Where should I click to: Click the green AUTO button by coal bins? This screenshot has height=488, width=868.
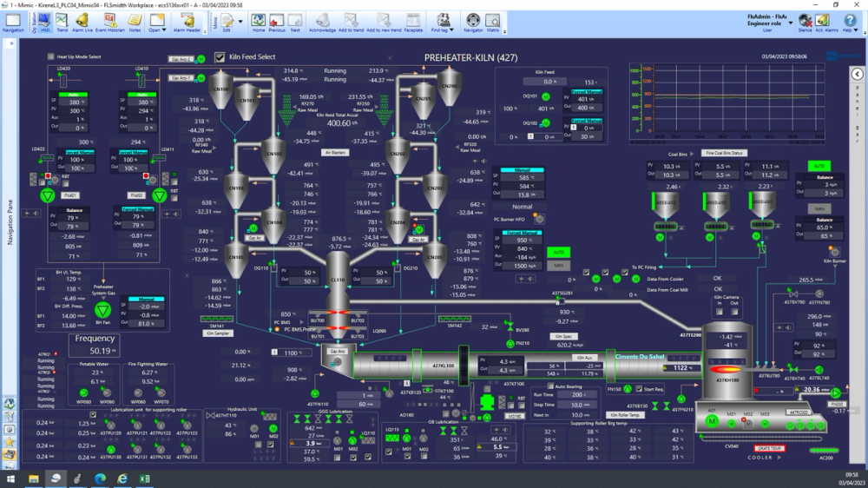819,166
